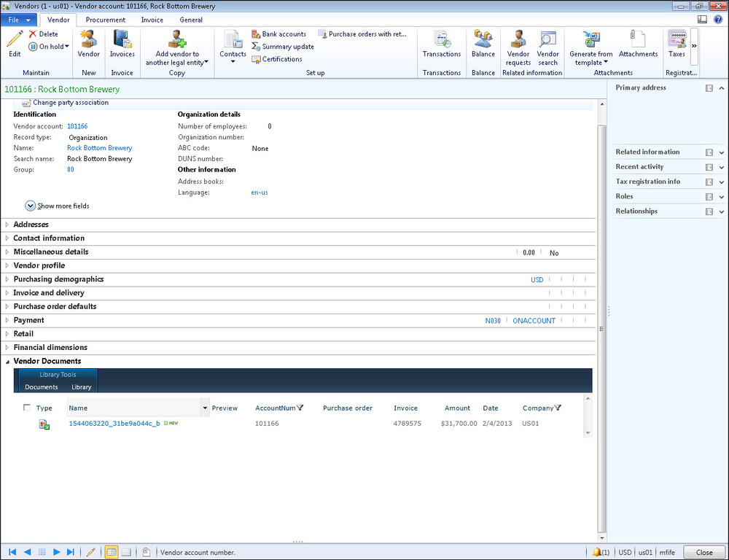This screenshot has width=729, height=560.
Task: Go to previous record
Action: (28, 552)
